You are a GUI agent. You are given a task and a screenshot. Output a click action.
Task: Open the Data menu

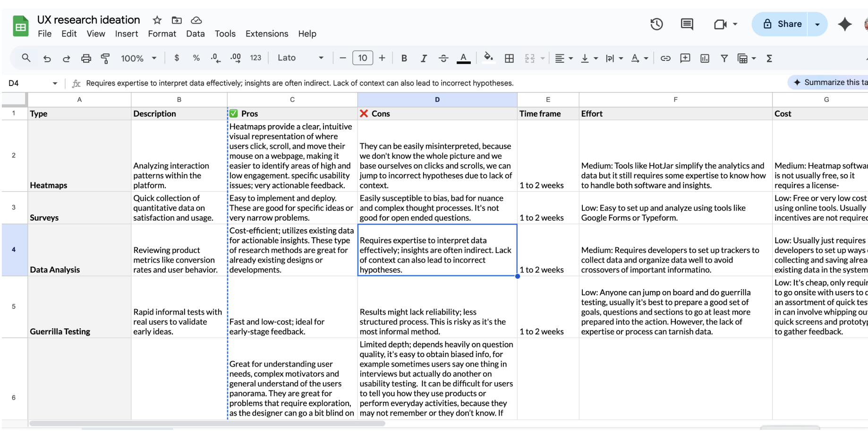196,34
